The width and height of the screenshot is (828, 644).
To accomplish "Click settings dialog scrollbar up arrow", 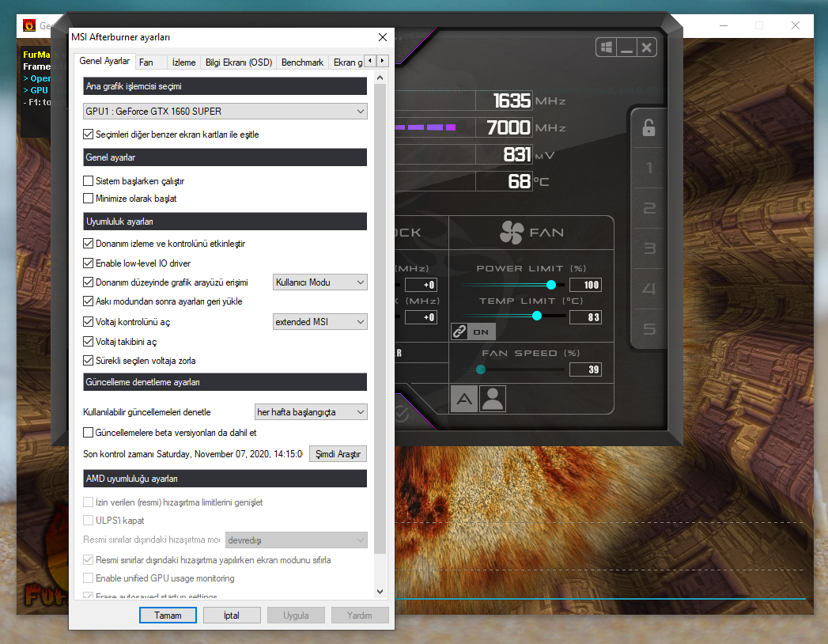I will 380,78.
